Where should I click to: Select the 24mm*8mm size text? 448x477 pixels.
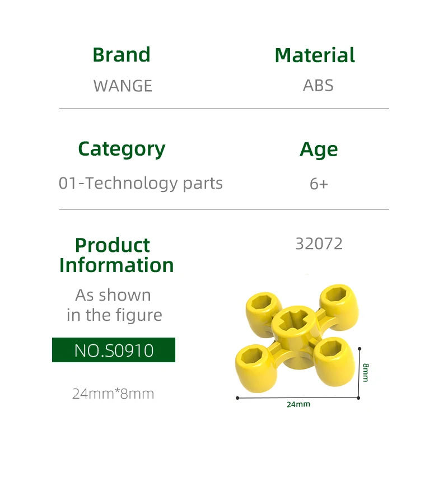(x=113, y=394)
